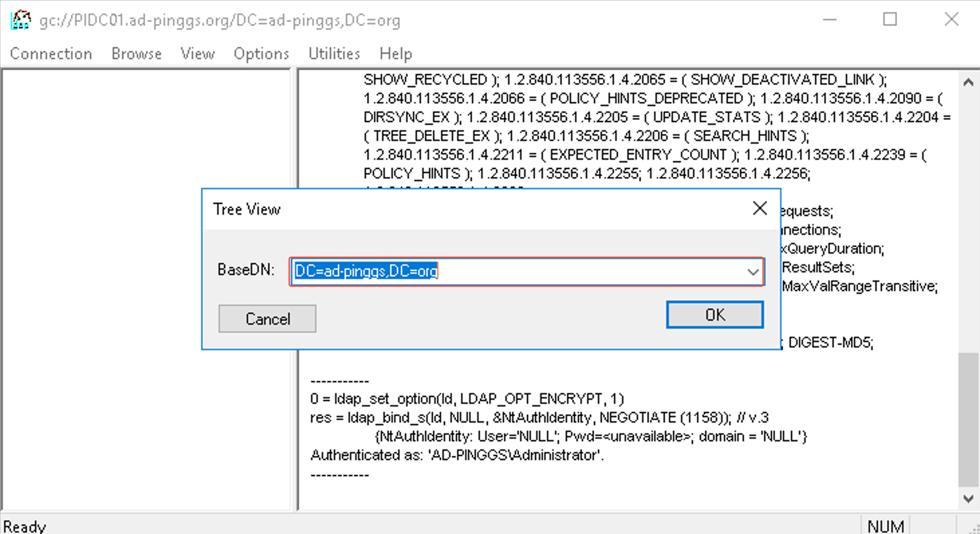Expand the BaseDN dropdown list
The image size is (980, 534).
coord(753,272)
